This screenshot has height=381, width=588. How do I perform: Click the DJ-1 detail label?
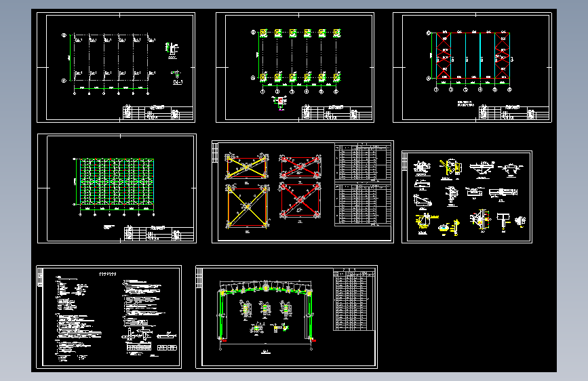(178, 82)
